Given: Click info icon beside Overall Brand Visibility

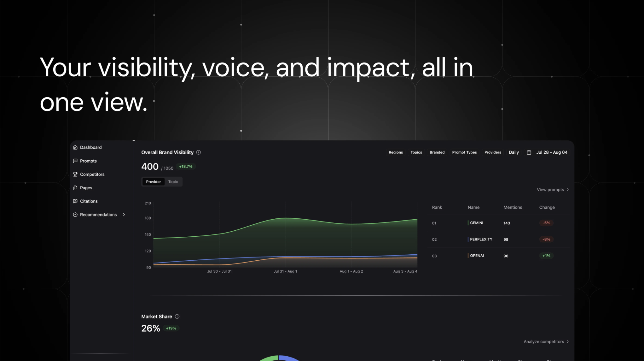Looking at the screenshot, I should [199, 152].
